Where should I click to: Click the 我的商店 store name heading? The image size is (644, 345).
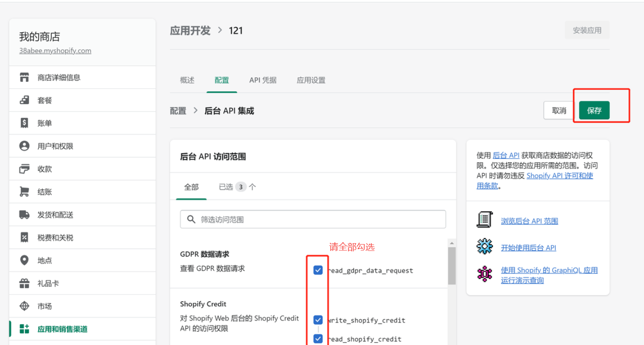tap(40, 37)
